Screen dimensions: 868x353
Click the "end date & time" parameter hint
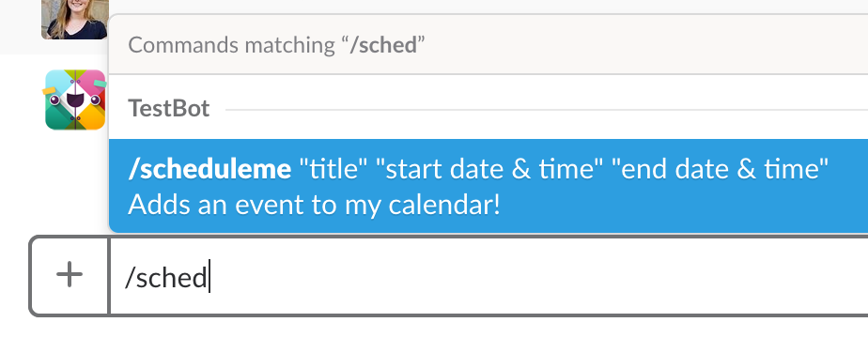[x=720, y=169]
